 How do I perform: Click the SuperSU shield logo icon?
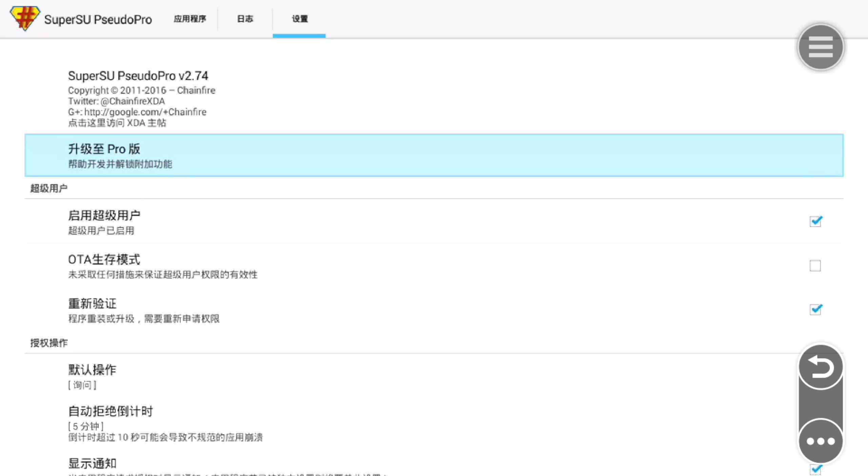pos(25,19)
